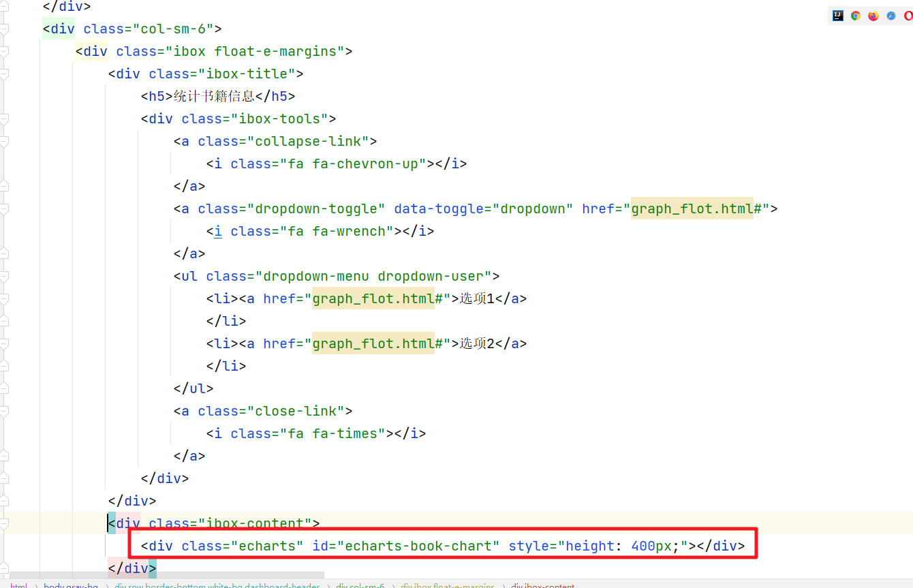Click the "ibox-tools" class value

tap(279, 119)
